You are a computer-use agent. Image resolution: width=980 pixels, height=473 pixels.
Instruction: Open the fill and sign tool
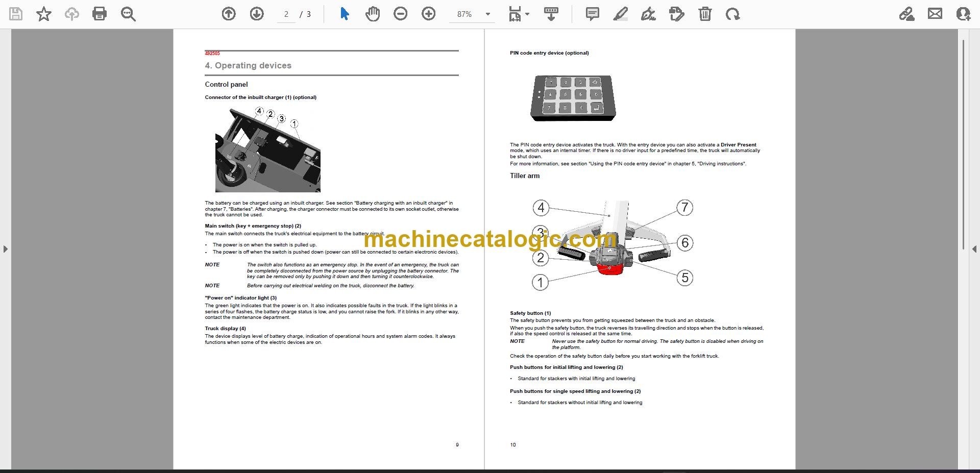pos(906,14)
